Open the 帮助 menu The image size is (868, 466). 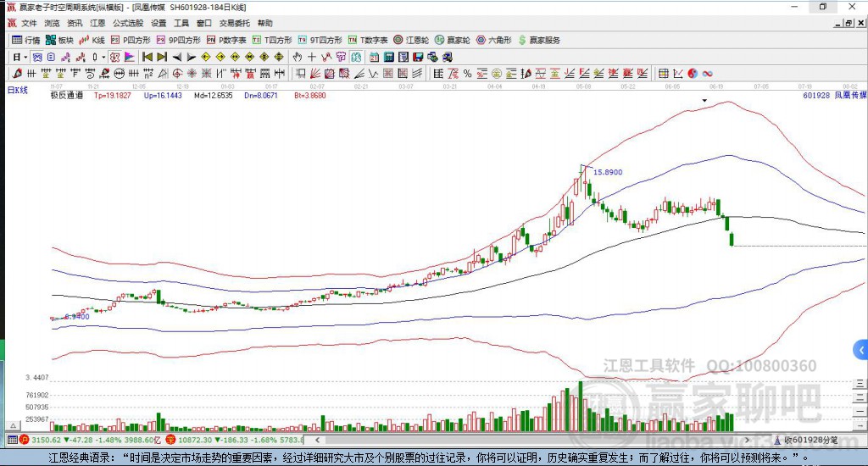click(265, 23)
